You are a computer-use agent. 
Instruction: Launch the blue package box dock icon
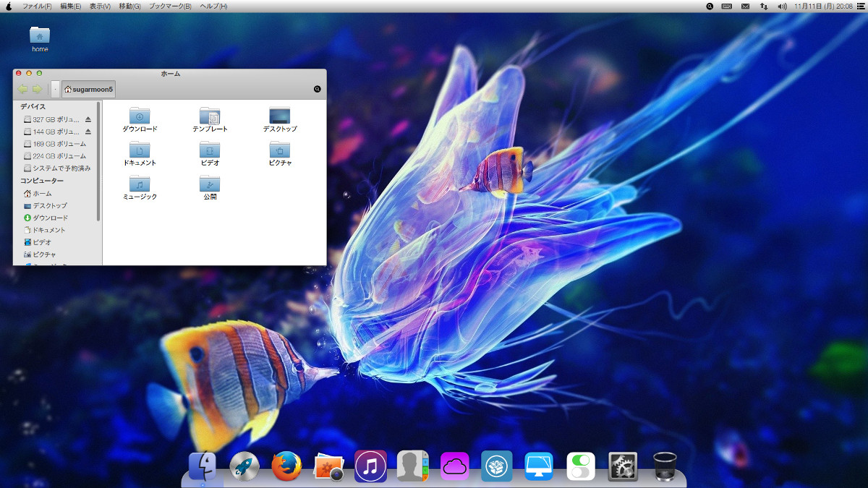(x=497, y=466)
